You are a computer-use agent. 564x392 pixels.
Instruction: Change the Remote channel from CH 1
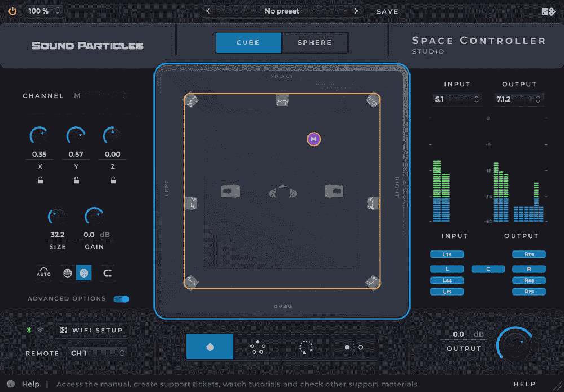point(98,354)
